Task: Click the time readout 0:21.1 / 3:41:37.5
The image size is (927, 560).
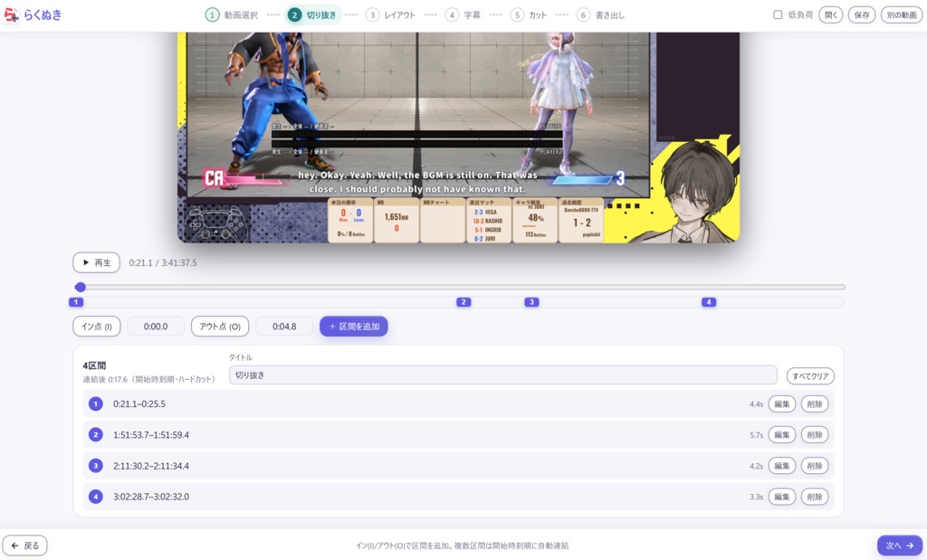Action: click(163, 263)
